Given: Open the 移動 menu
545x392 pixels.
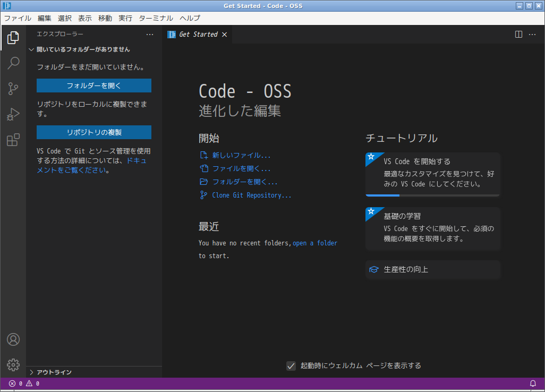Looking at the screenshot, I should (x=105, y=19).
